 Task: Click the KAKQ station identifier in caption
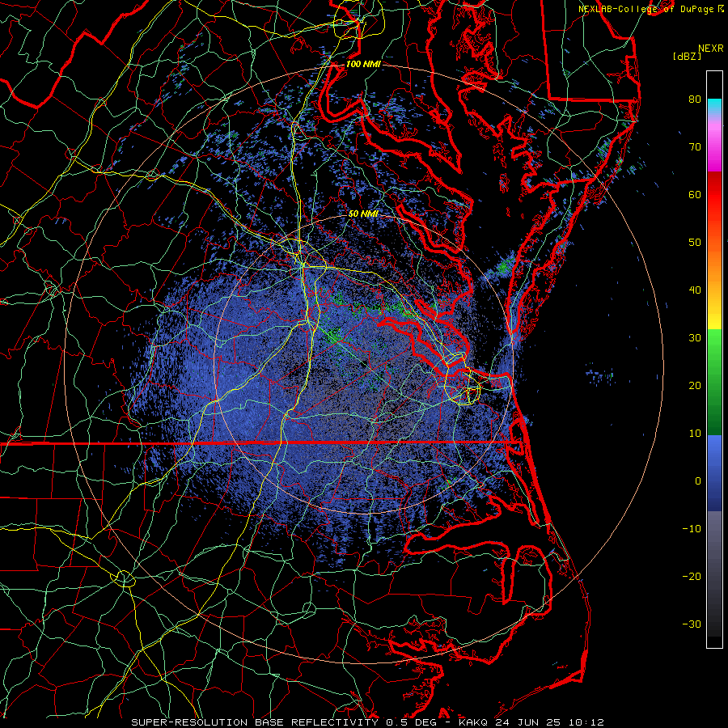[474, 722]
